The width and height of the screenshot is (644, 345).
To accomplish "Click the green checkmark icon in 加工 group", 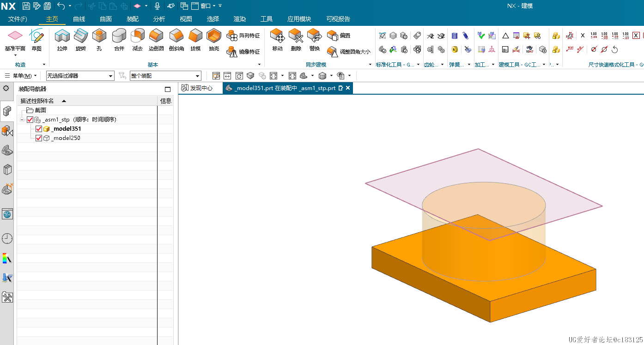I will [481, 36].
